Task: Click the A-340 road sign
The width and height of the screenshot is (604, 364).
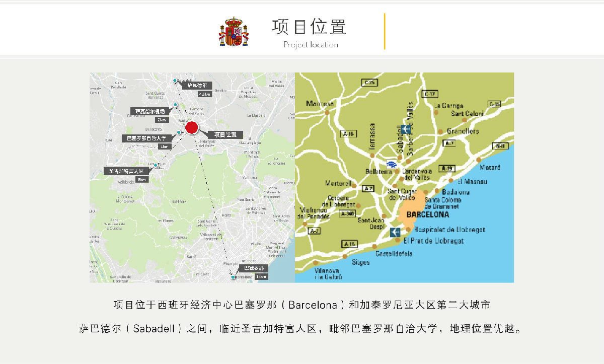Action: tap(347, 214)
